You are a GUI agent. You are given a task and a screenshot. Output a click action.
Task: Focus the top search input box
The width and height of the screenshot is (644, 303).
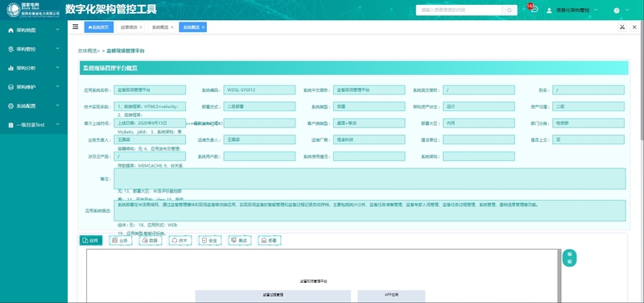459,10
